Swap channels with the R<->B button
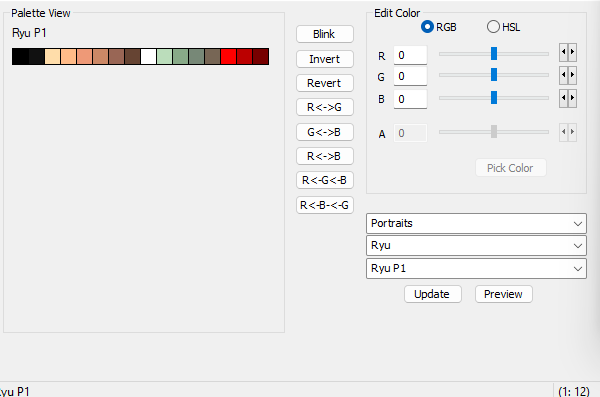The image size is (600, 397). [x=324, y=156]
